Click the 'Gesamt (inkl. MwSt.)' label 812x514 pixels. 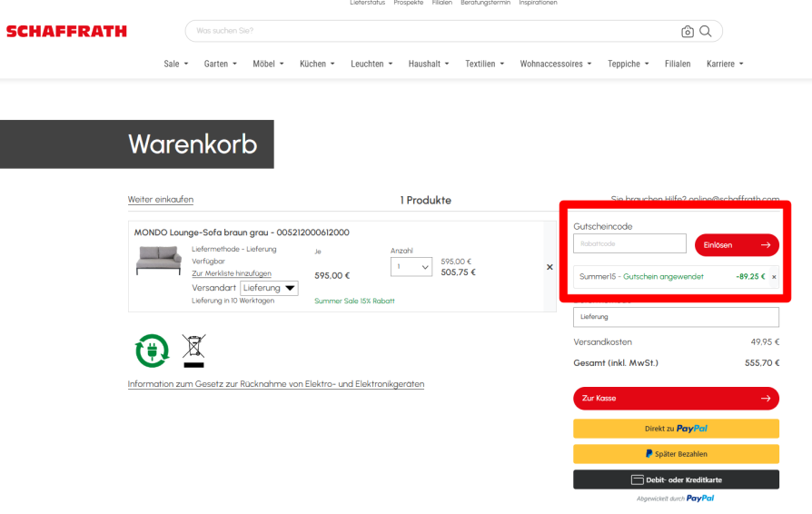[x=616, y=363]
